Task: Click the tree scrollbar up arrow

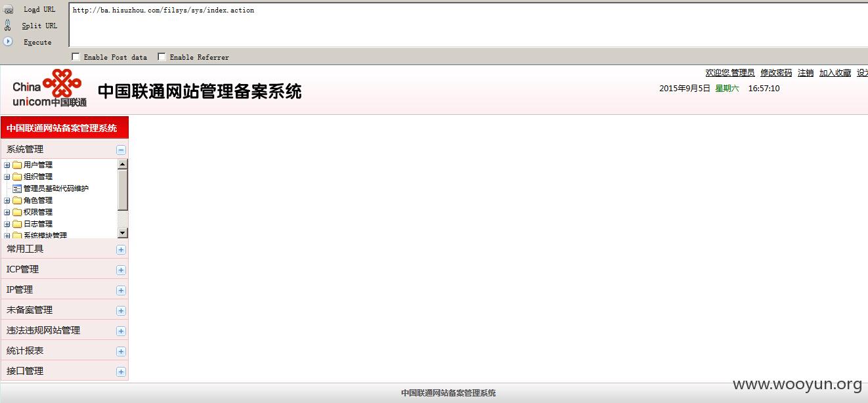Action: click(123, 164)
